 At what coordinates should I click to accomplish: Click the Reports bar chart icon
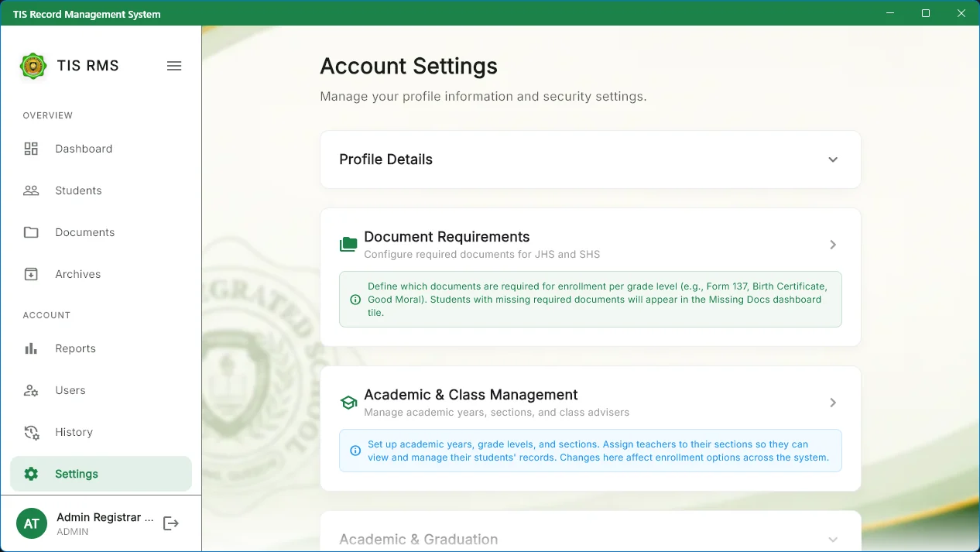(x=31, y=348)
